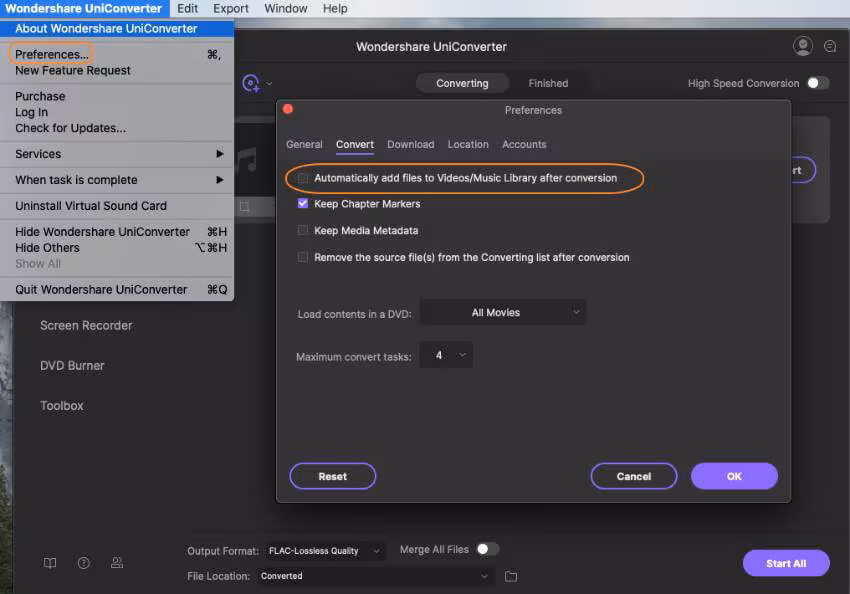Select Purchase menu item
This screenshot has height=594, width=850.
click(x=117, y=96)
